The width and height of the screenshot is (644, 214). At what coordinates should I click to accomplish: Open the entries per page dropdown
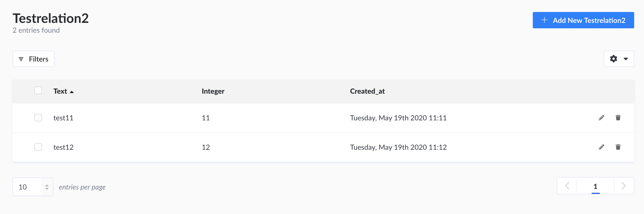[33, 187]
